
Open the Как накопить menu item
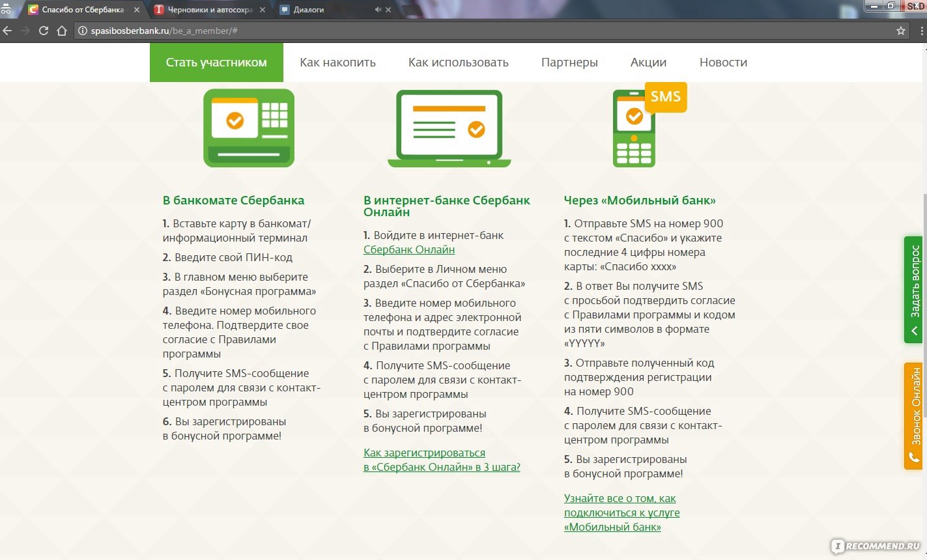click(x=337, y=63)
